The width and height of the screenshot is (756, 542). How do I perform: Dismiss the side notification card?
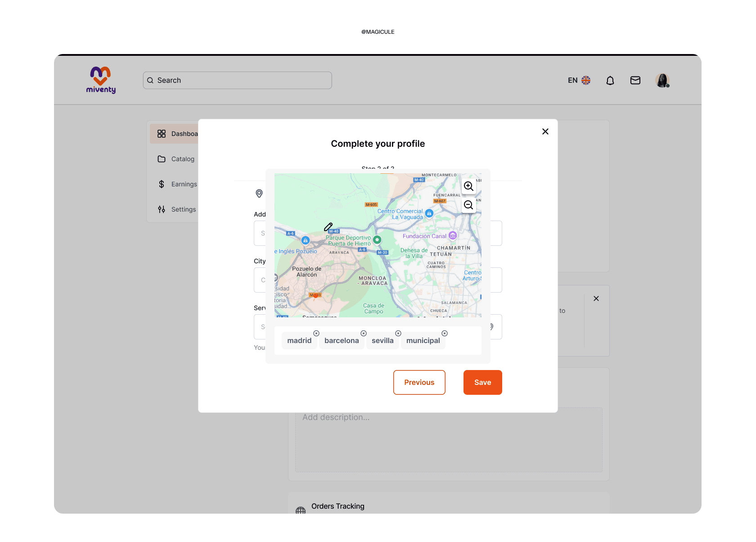point(596,298)
